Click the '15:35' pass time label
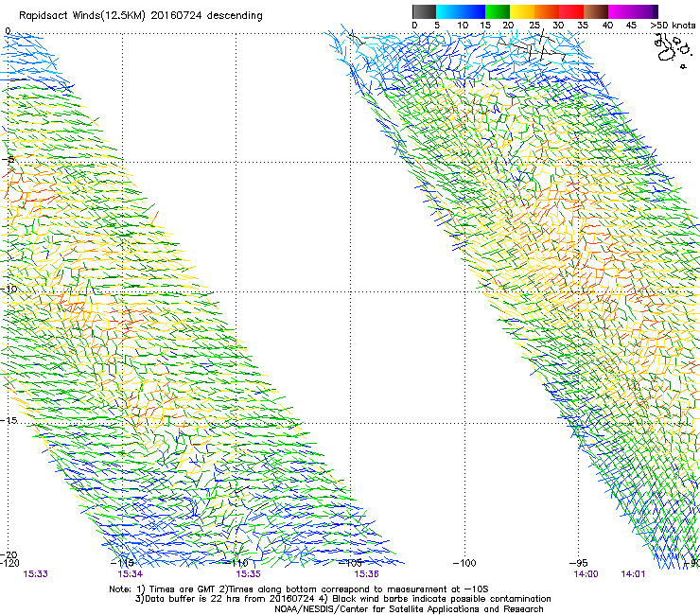 point(248,574)
